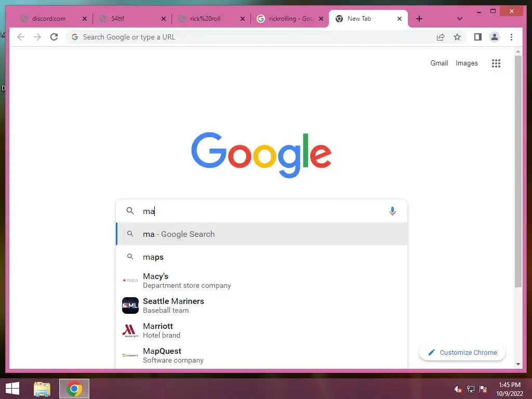532x399 pixels.
Task: Close the New Tab tab
Action: (400, 19)
